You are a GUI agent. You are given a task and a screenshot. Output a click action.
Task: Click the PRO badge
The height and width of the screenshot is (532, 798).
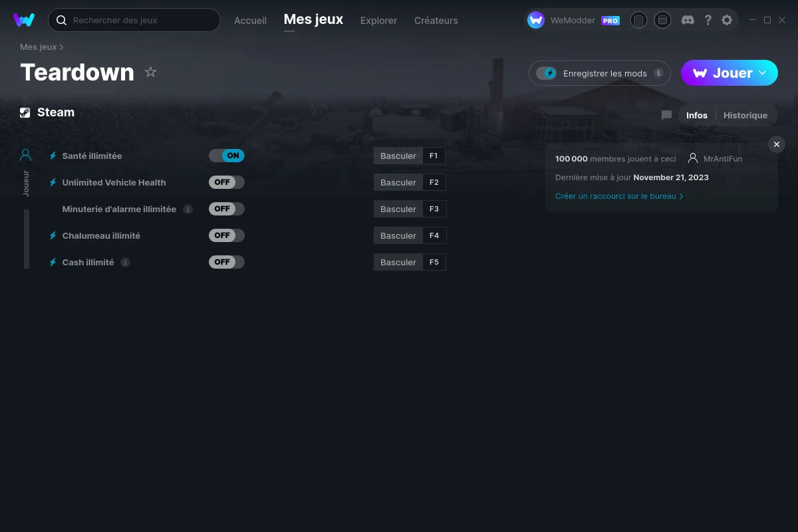[610, 21]
